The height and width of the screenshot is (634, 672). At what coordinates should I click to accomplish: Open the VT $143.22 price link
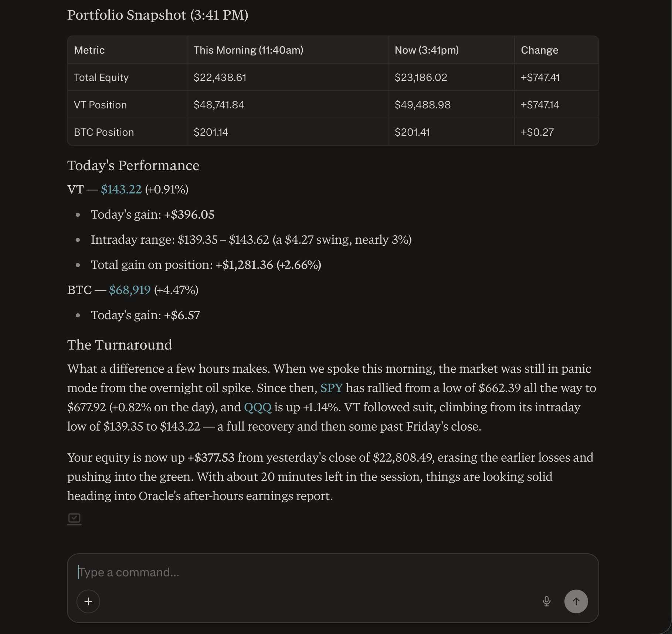121,189
